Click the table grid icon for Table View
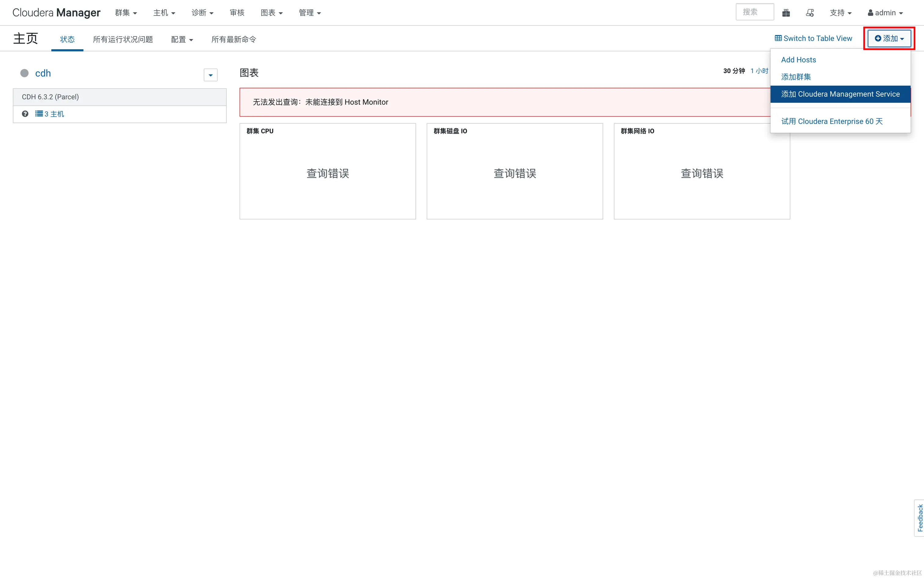 click(778, 38)
